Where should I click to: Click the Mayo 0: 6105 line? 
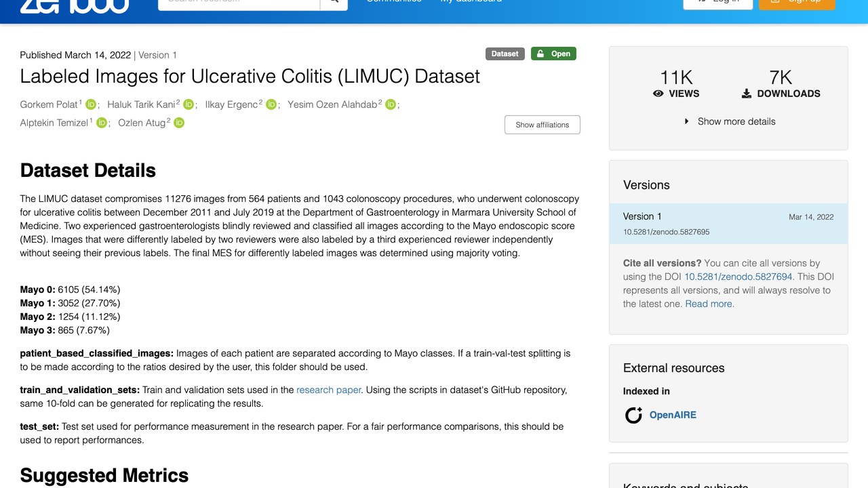(71, 289)
